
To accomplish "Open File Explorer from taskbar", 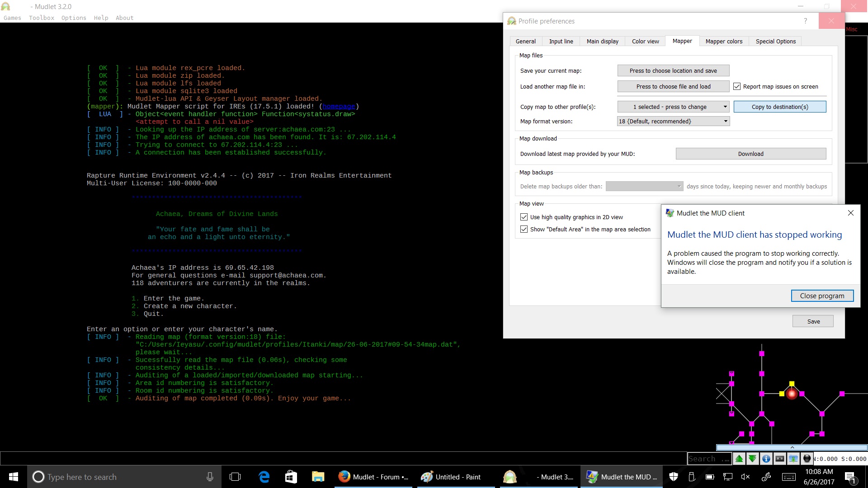I will (318, 477).
